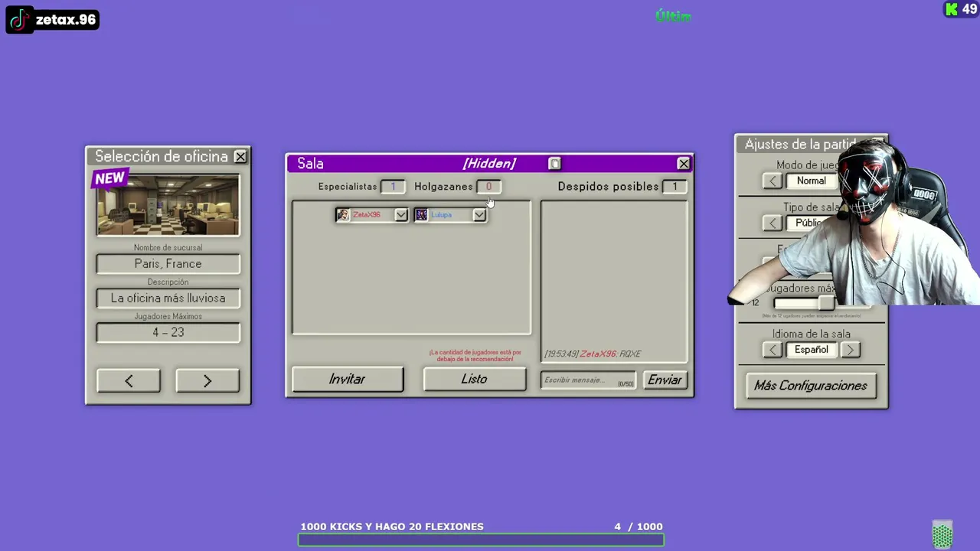Click the Español language value
Image resolution: width=980 pixels, height=551 pixels.
coord(811,350)
